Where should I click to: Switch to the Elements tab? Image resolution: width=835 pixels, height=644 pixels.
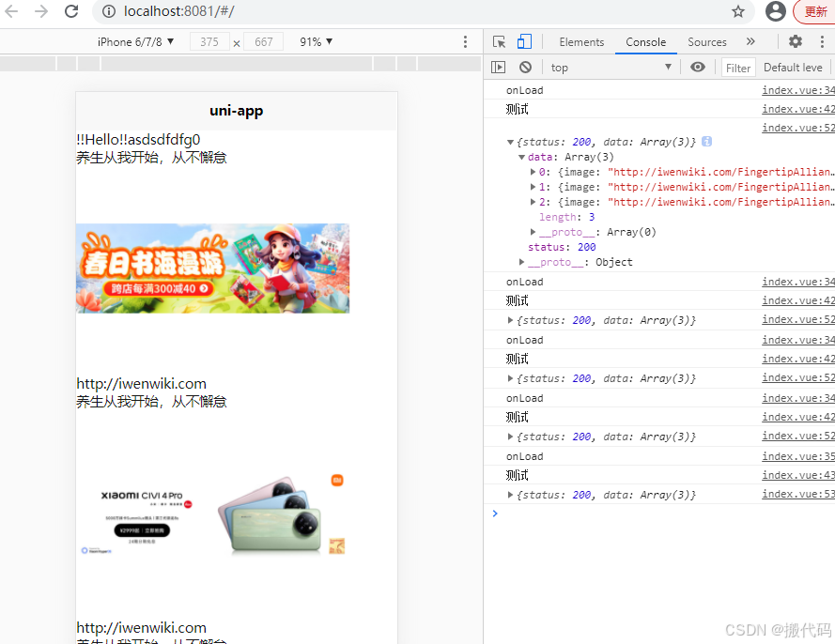click(581, 42)
